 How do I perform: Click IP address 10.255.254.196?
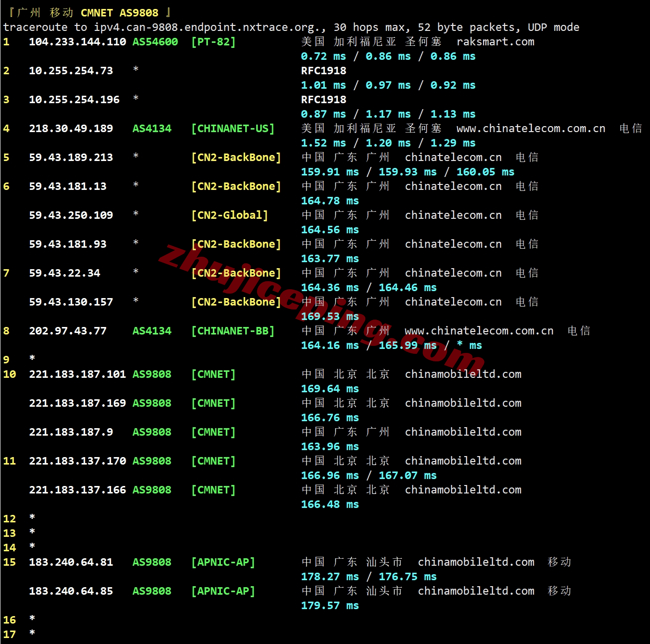(74, 100)
